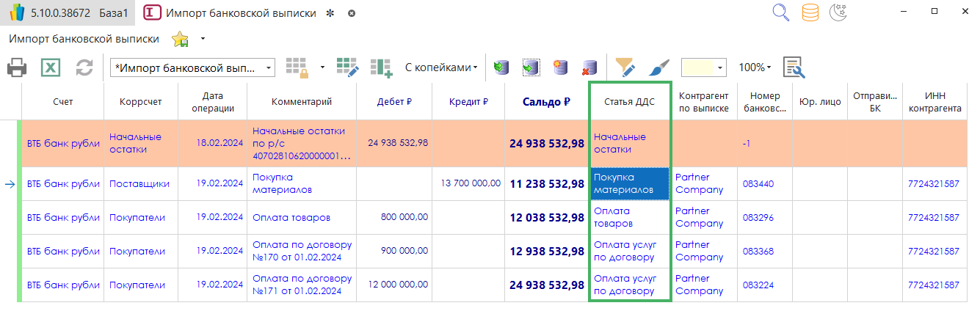Image resolution: width=980 pixels, height=333 pixels.
Task: Expand the report template name dropdown
Action: coord(269,68)
